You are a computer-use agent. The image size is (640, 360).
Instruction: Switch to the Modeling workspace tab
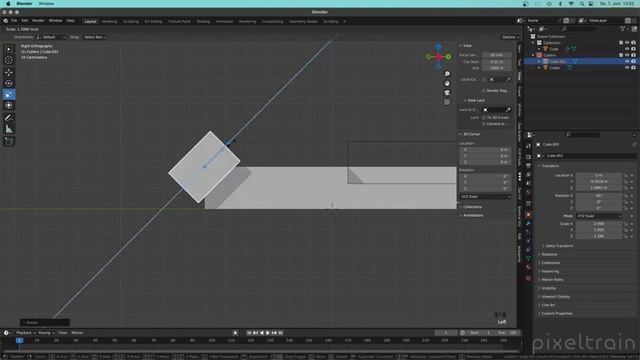[x=109, y=21]
